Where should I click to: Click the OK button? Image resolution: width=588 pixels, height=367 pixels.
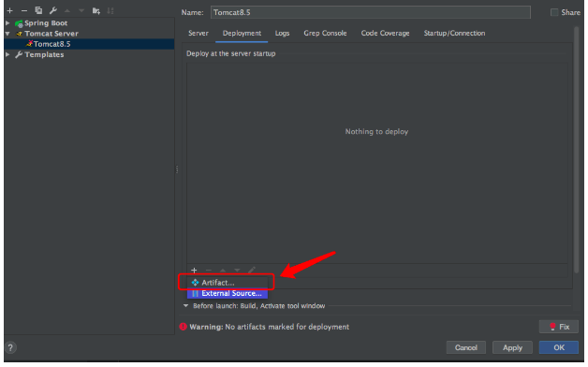point(559,347)
